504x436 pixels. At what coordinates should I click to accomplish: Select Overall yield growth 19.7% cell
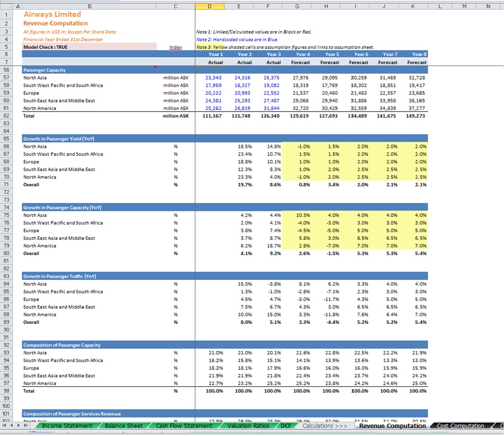[x=239, y=184]
